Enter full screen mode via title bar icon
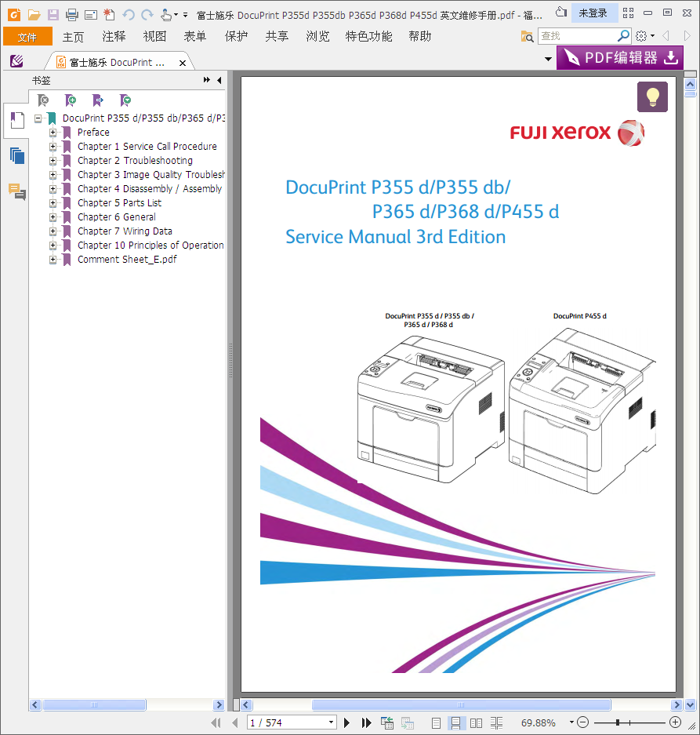The image size is (700, 735). click(x=629, y=13)
